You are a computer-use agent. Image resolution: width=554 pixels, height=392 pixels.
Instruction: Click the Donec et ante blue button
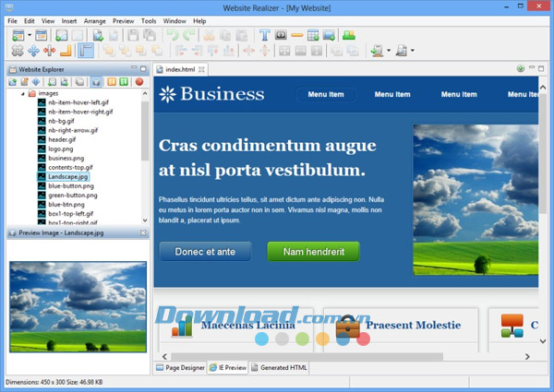click(x=205, y=252)
